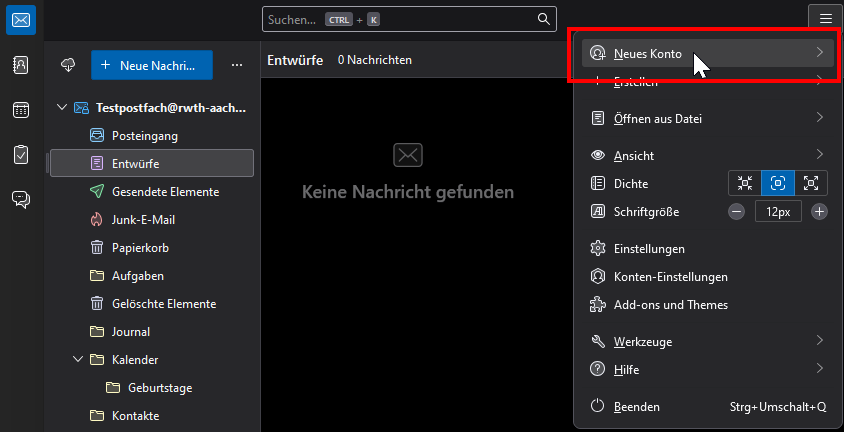The width and height of the screenshot is (844, 432).
Task: Collapse the Kalender folder
Action: (x=78, y=359)
